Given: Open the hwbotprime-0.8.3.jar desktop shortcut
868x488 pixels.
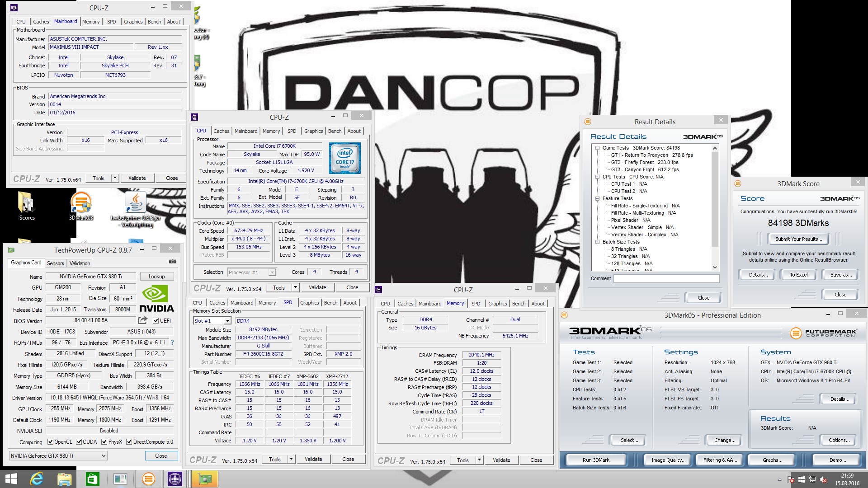Looking at the screenshot, I should coord(136,209).
